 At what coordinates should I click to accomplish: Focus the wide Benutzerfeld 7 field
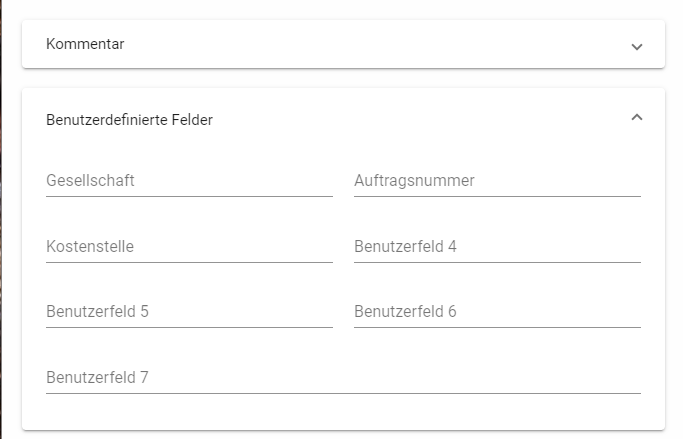(400, 378)
